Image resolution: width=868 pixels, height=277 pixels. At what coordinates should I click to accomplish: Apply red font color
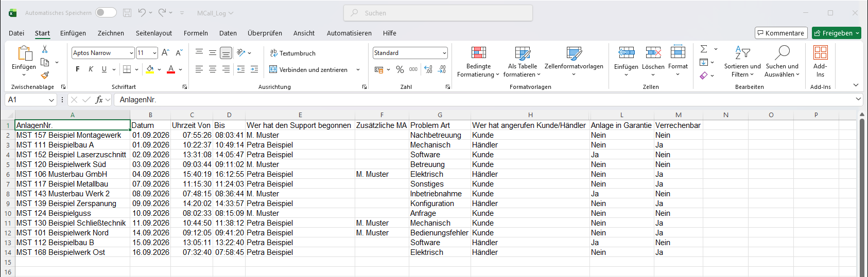click(171, 69)
